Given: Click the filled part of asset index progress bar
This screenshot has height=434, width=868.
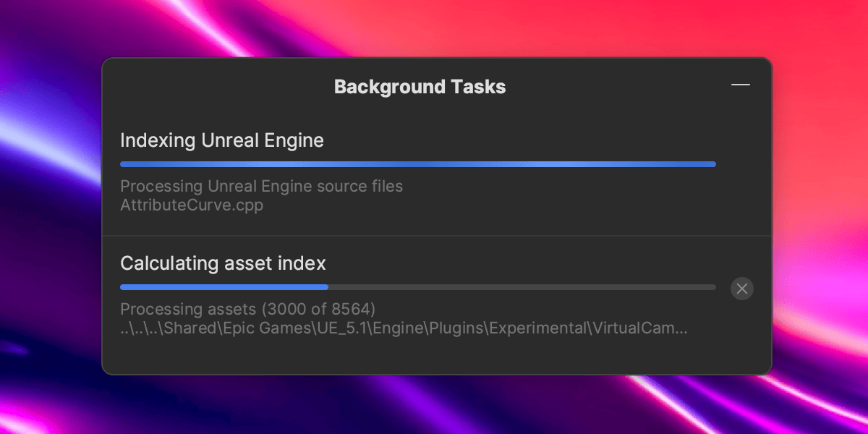Looking at the screenshot, I should point(224,287).
